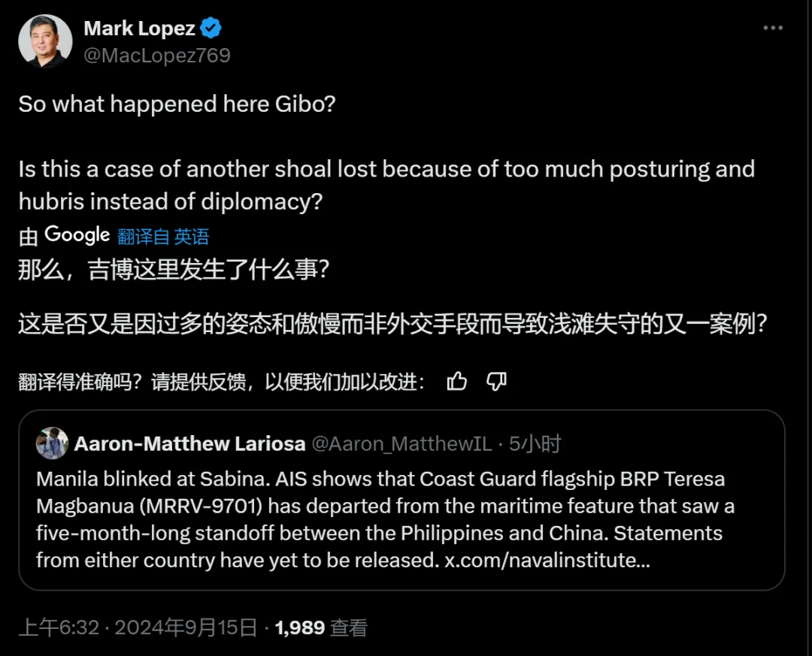The height and width of the screenshot is (656, 812).
Task: Click the Chinese translated text "那么，吉博这里发生了什么事？"
Action: [x=174, y=271]
